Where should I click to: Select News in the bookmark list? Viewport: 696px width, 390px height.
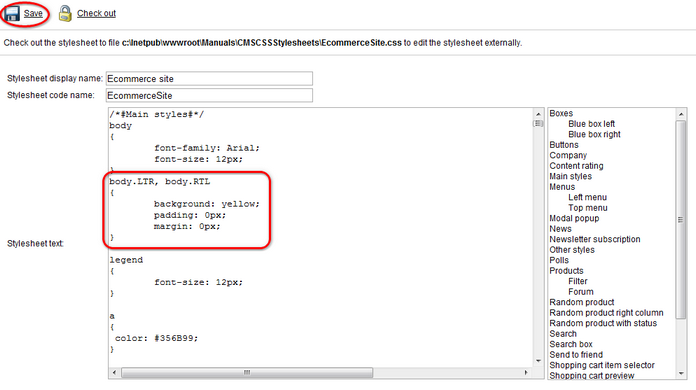click(x=560, y=229)
